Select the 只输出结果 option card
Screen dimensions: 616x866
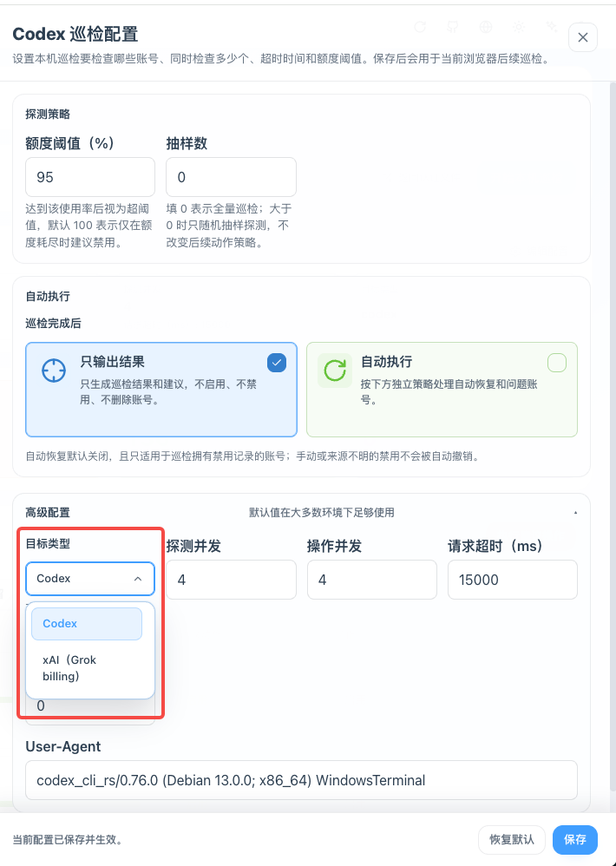[x=161, y=390]
